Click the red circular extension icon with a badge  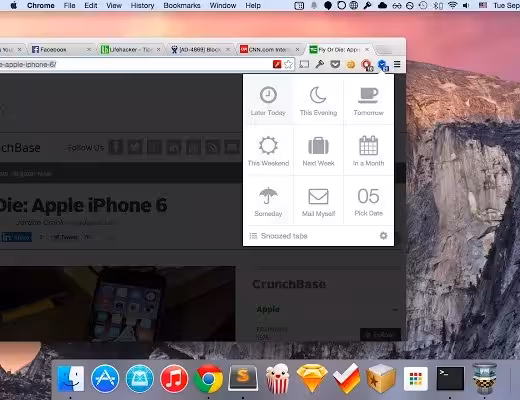click(x=367, y=65)
